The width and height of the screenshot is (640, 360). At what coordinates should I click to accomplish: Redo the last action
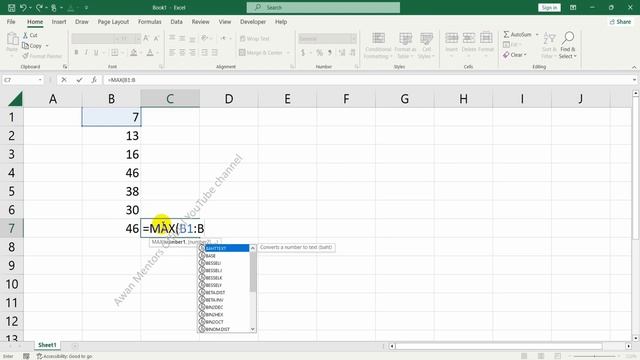pyautogui.click(x=39, y=7)
